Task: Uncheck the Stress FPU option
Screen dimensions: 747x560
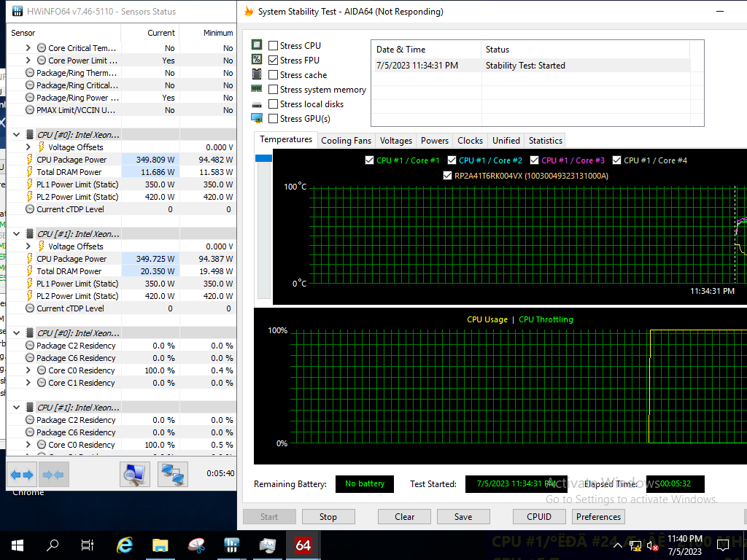Action: 274,61
